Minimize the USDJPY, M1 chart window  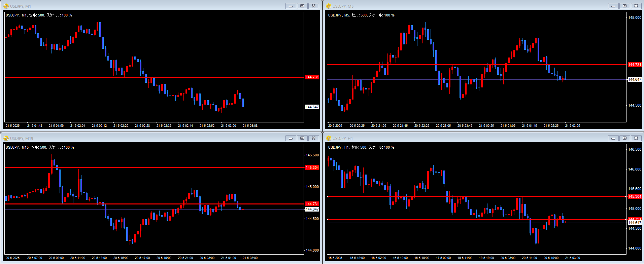(291, 6)
